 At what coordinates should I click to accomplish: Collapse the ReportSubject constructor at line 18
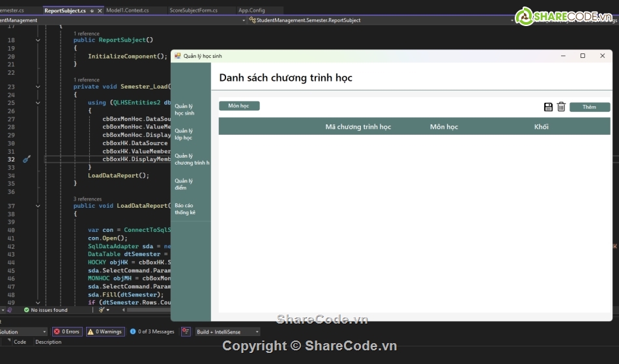[37, 40]
